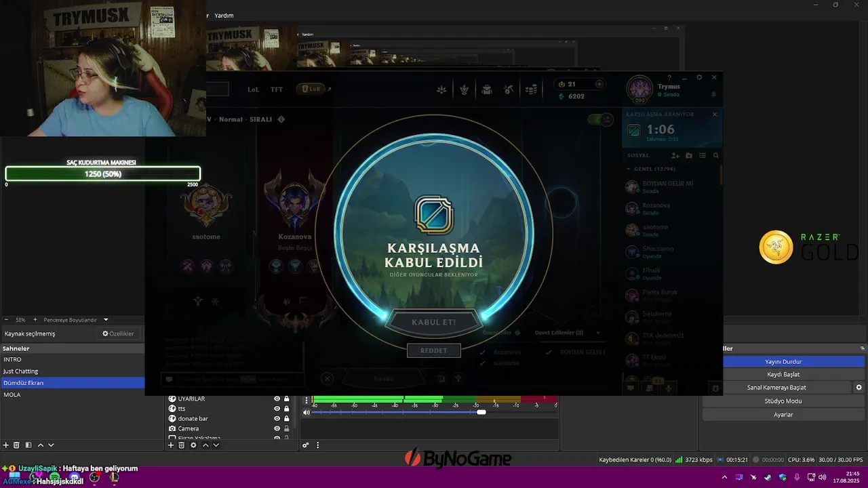Mute the audio channel speaker icon
This screenshot has height=488, width=868.
coord(307,412)
